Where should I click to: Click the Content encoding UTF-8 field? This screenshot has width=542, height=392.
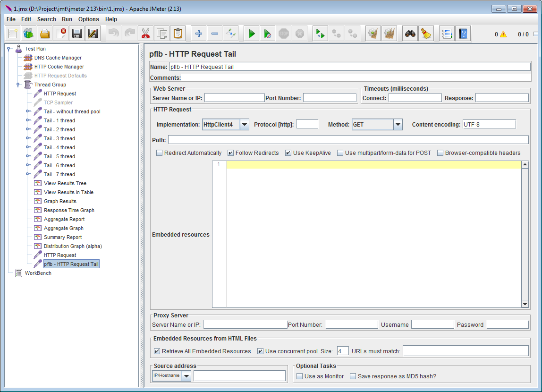coord(489,124)
